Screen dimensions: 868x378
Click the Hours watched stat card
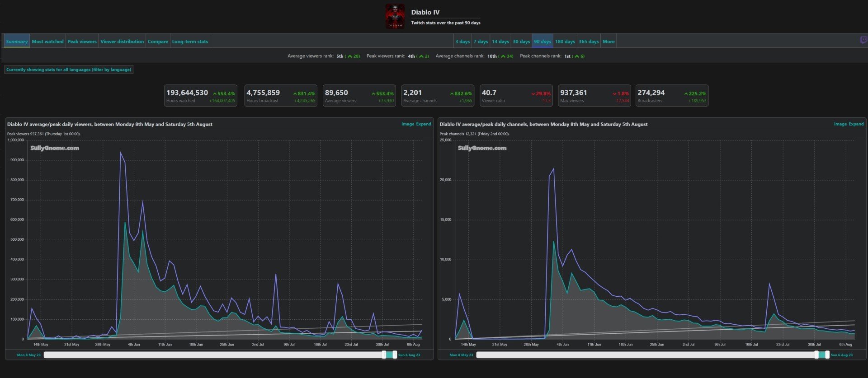click(x=201, y=95)
